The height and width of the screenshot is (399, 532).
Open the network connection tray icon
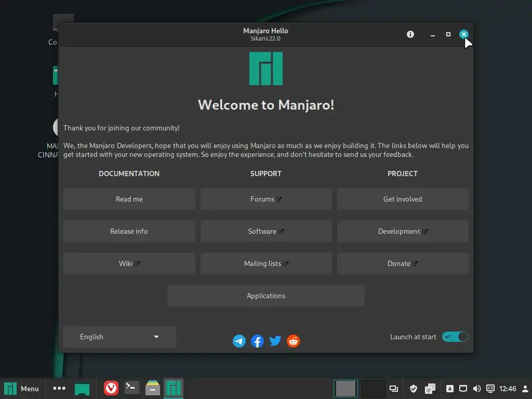(x=463, y=389)
